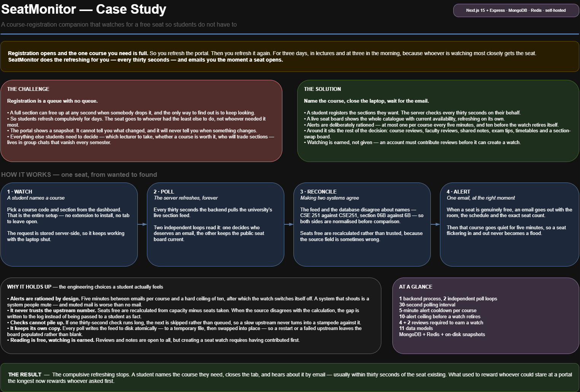Click the '2 · POLL' step heading
Image resolution: width=580 pixels, height=392 pixels.
(x=164, y=192)
